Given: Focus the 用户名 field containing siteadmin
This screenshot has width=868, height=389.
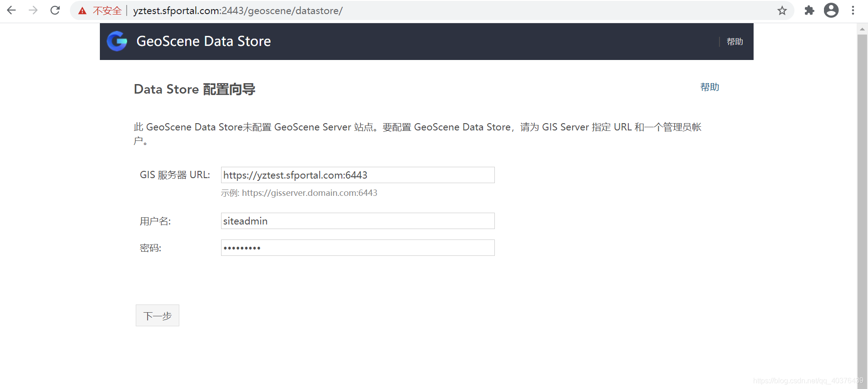Looking at the screenshot, I should click(x=358, y=221).
